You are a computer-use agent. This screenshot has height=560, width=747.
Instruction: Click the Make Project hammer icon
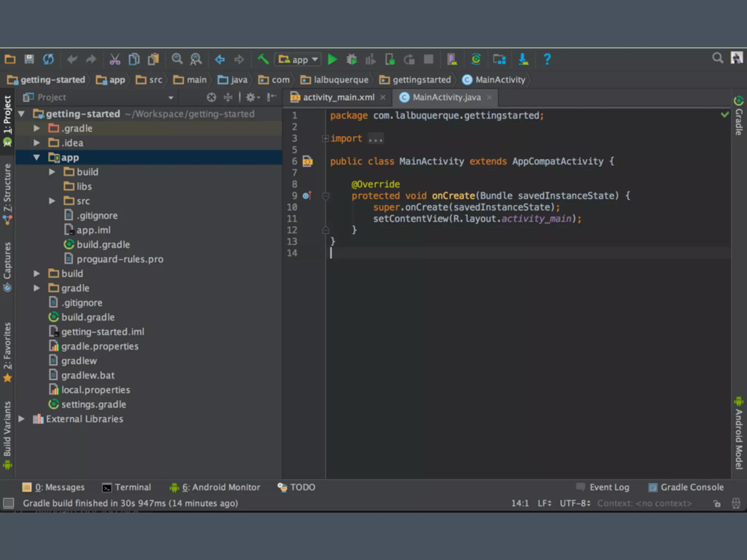[263, 59]
